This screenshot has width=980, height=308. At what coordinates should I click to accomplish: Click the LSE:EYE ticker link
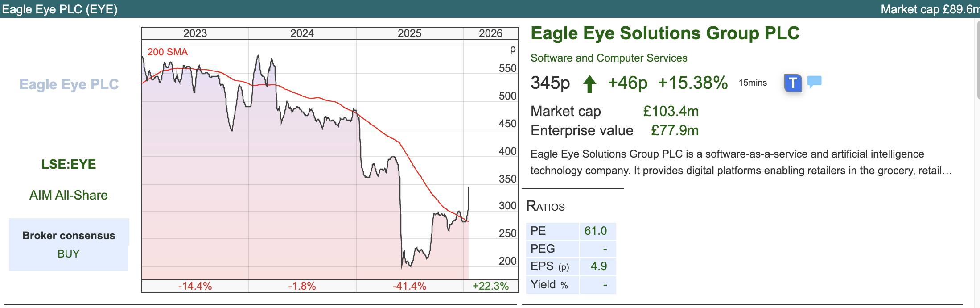69,164
